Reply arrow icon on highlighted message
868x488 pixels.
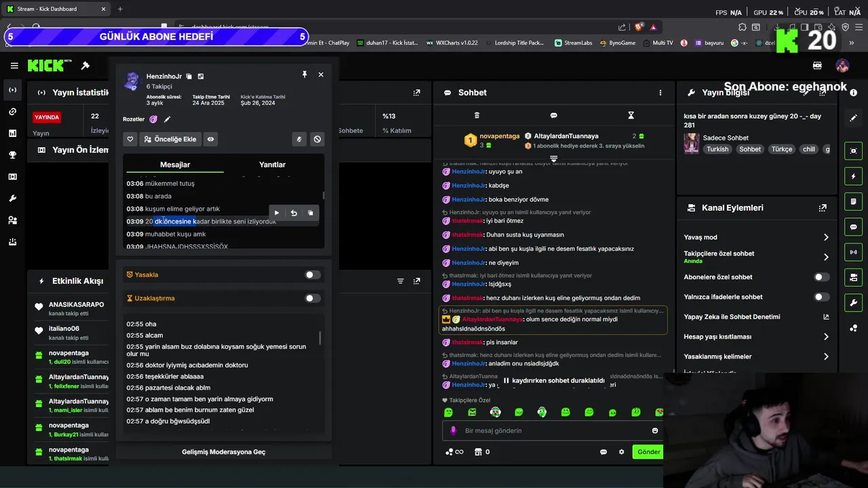[294, 213]
